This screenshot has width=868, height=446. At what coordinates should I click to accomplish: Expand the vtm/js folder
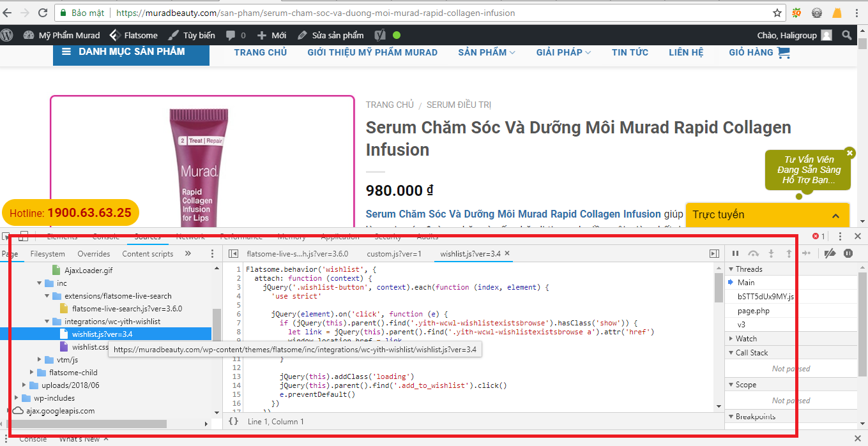coord(40,360)
